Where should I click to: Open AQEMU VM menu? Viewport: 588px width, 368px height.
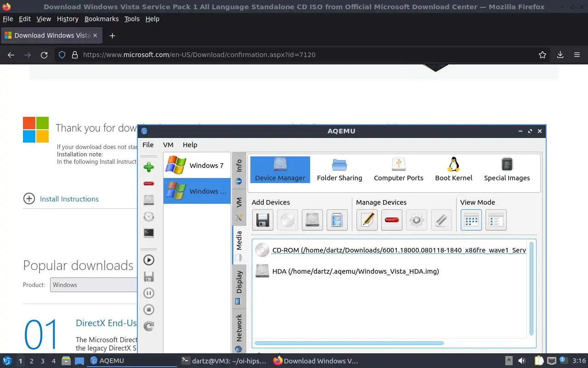[x=168, y=144]
